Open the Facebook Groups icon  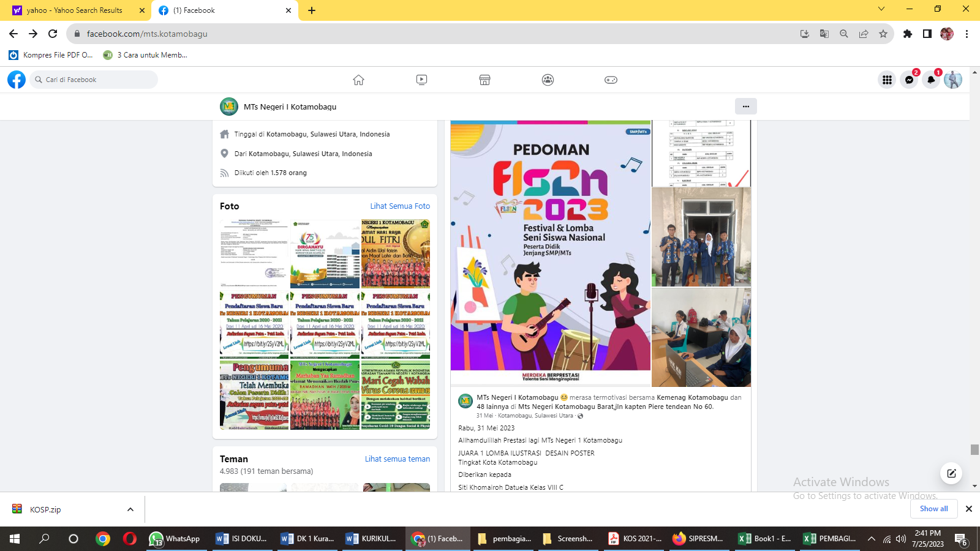[548, 80]
